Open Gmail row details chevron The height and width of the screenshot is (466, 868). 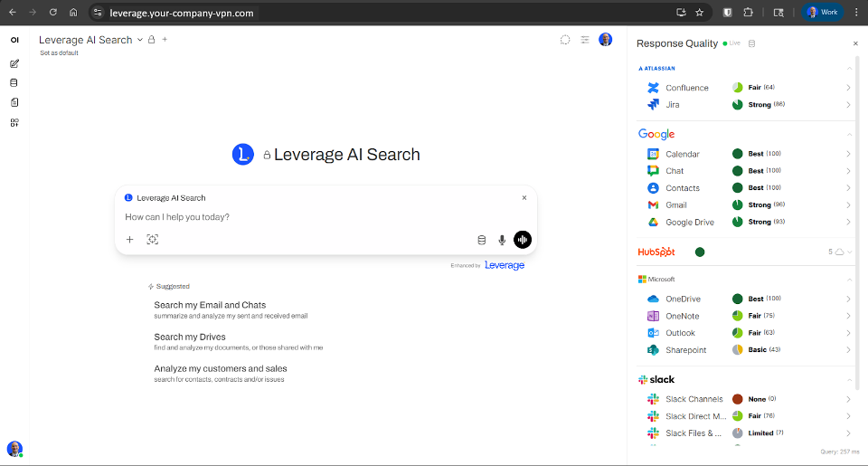[x=848, y=205]
